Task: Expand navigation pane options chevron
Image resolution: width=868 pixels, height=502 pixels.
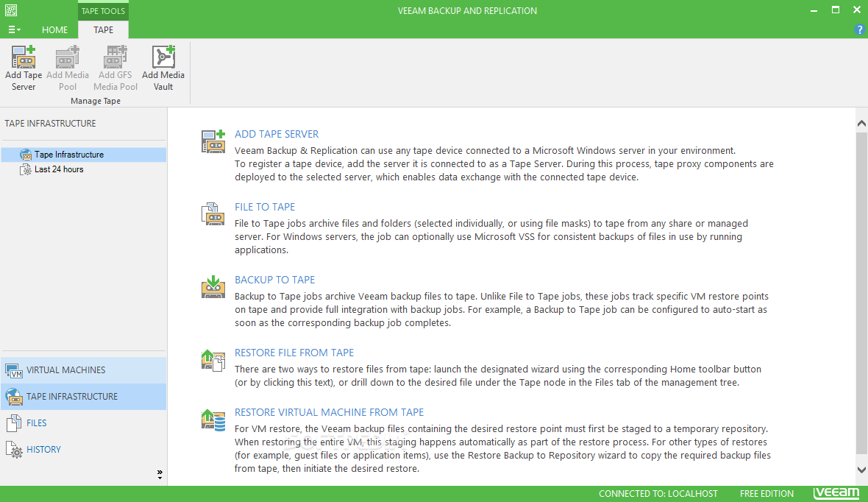Action: 160,474
